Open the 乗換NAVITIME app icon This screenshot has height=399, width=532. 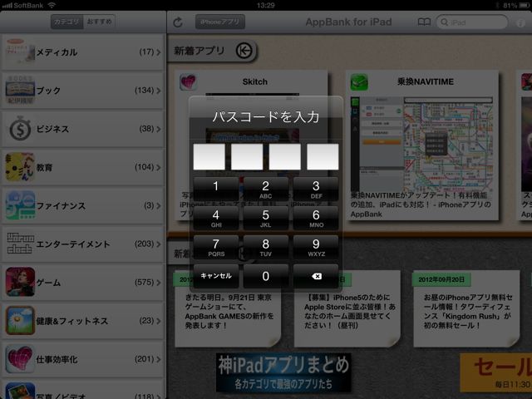tap(359, 82)
